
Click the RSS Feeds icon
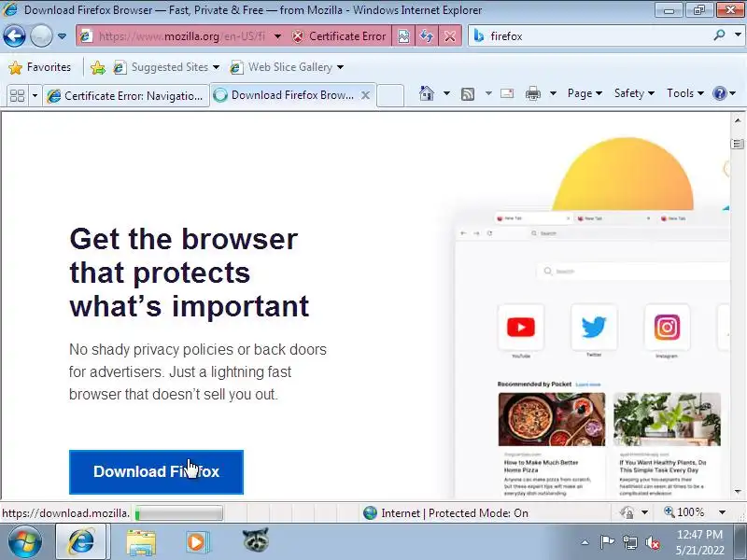(468, 94)
